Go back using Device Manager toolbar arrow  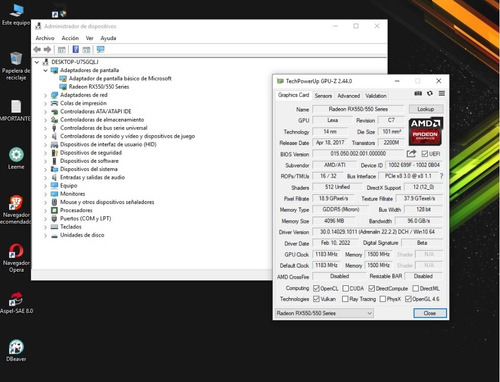coord(37,49)
